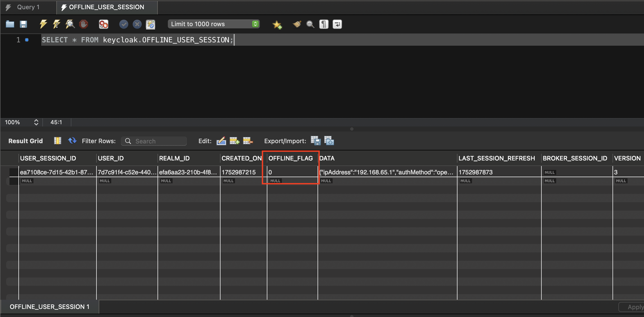The image size is (644, 317).
Task: Switch to Query 1 tab
Action: click(x=28, y=7)
